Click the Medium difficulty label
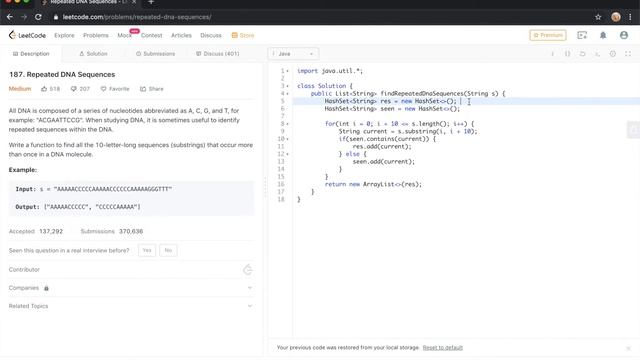Screen dimensions: 640x360 (x=20, y=89)
